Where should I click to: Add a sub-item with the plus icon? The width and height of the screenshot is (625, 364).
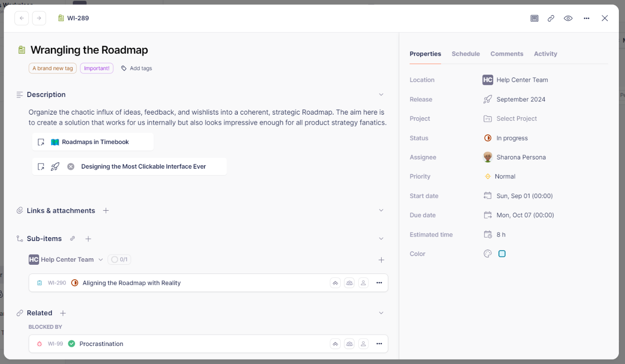tap(88, 239)
